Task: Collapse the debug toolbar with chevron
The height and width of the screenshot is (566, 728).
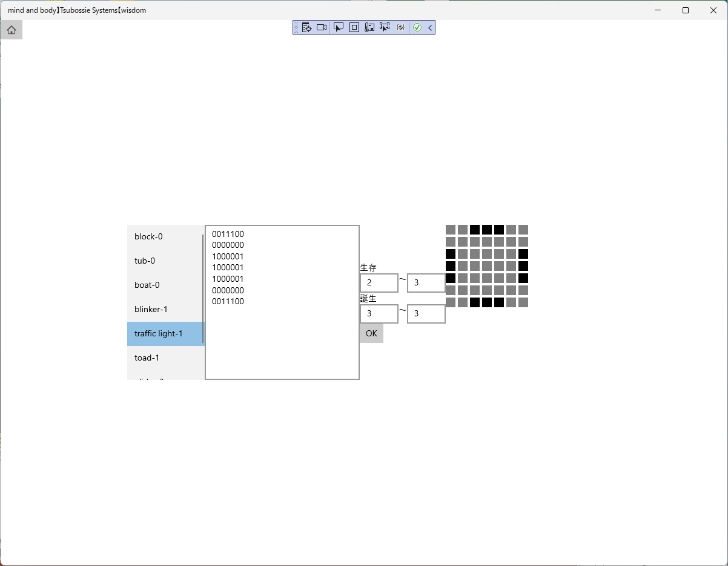Action: [430, 27]
